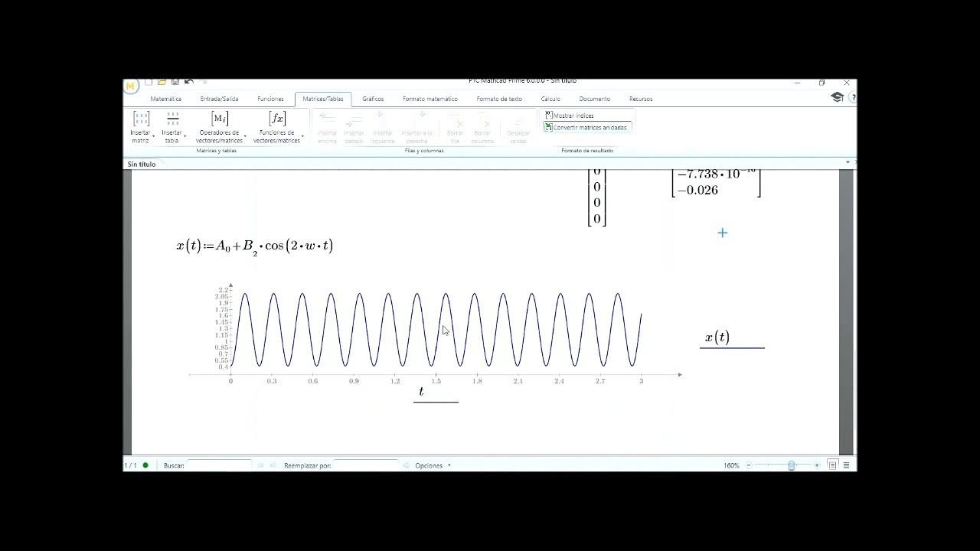Click the replace arrow next to Reemplazar

pos(407,465)
